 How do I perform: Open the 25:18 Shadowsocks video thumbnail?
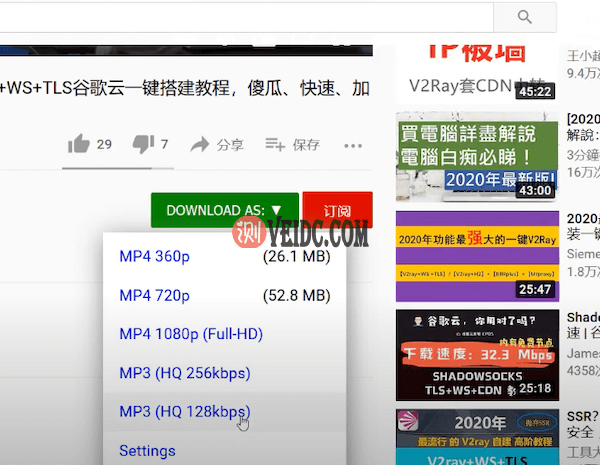[475, 354]
